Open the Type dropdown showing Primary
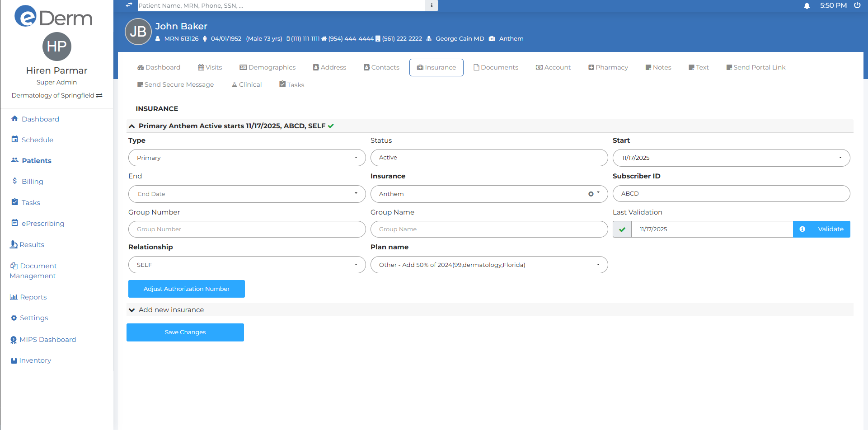The height and width of the screenshot is (430, 868). click(247, 158)
